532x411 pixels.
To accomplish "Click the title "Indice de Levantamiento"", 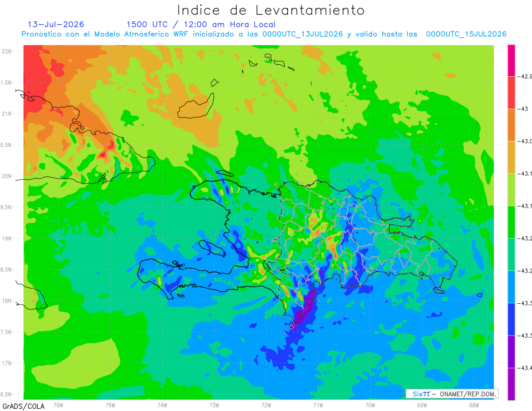I will 270,10.
